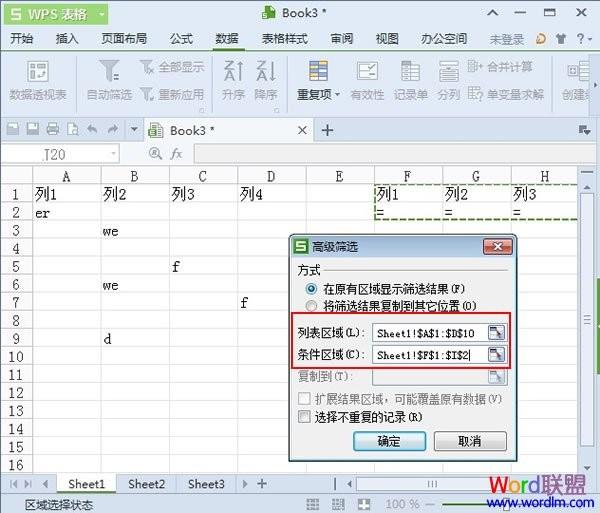Switch to the 公式 ribbon tab
The width and height of the screenshot is (600, 513).
pos(181,39)
